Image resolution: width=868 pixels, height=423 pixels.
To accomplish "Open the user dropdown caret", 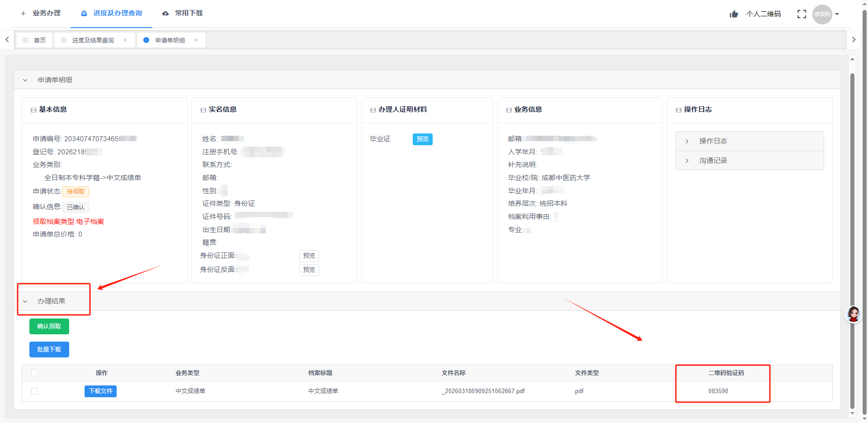I will click(837, 14).
